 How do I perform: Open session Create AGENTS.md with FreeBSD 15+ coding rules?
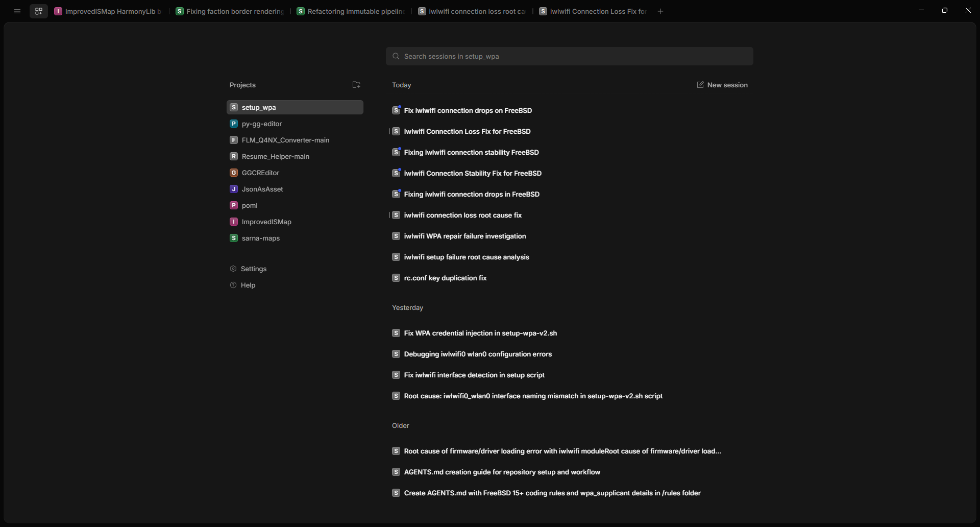[570, 493]
